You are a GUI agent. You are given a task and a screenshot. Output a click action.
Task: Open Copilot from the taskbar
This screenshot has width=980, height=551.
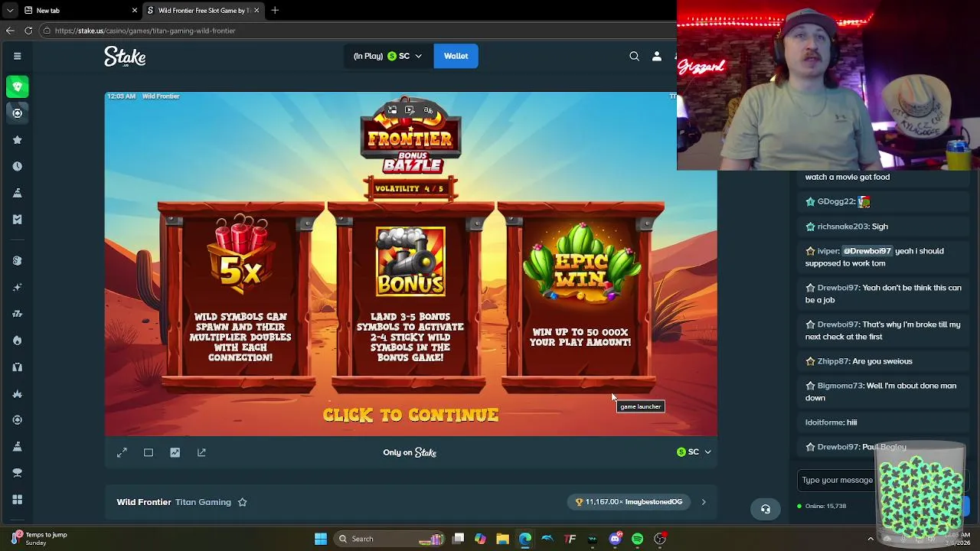coord(480,539)
